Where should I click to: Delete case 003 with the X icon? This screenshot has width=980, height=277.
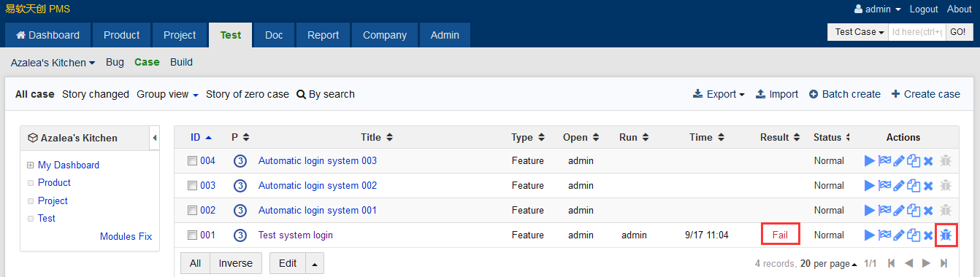click(928, 185)
